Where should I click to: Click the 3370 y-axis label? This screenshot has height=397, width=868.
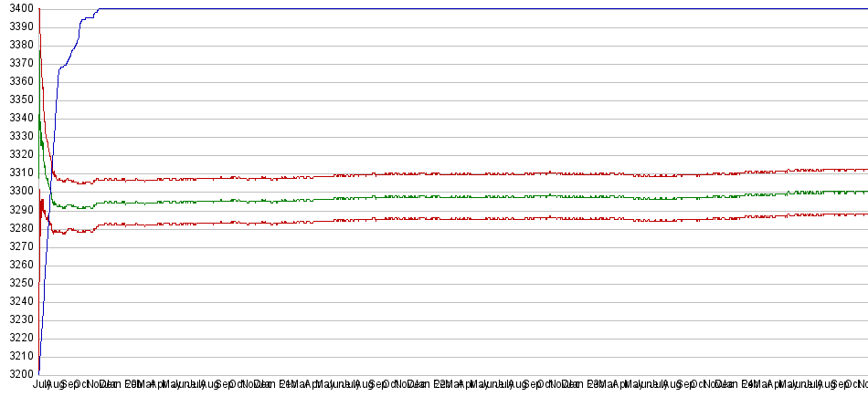coord(18,64)
